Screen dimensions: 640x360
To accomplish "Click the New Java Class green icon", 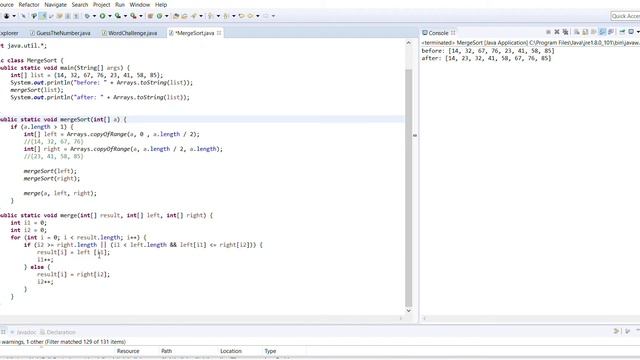I will pos(160,16).
